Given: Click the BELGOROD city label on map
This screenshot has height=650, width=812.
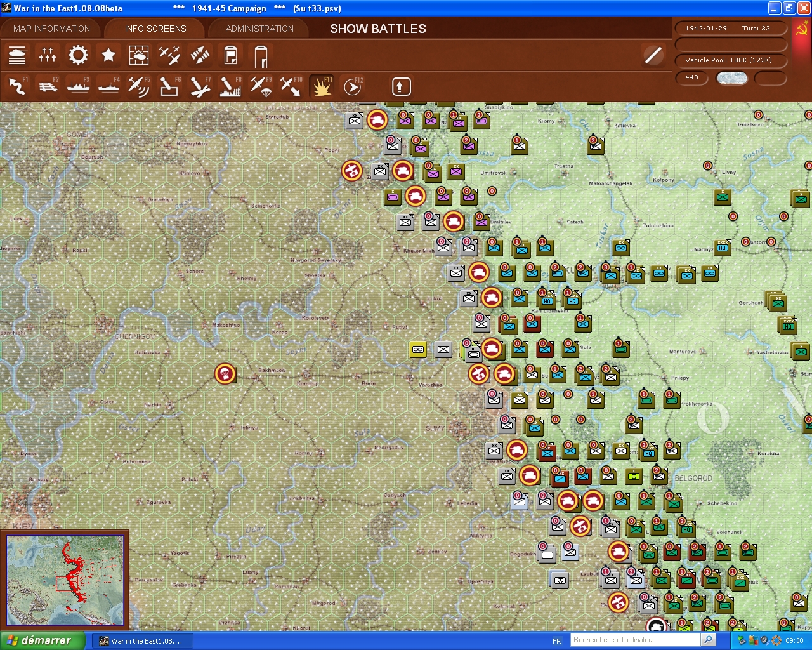Looking at the screenshot, I should tap(693, 478).
